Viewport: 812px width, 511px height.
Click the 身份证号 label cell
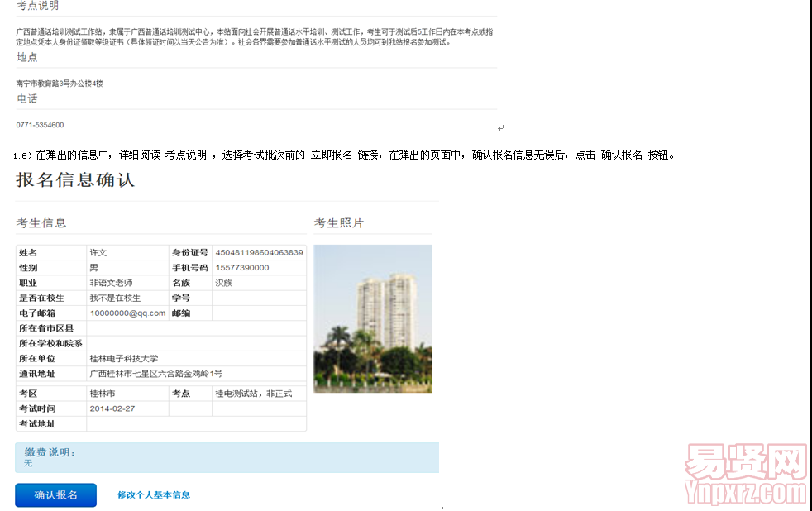[x=190, y=253]
